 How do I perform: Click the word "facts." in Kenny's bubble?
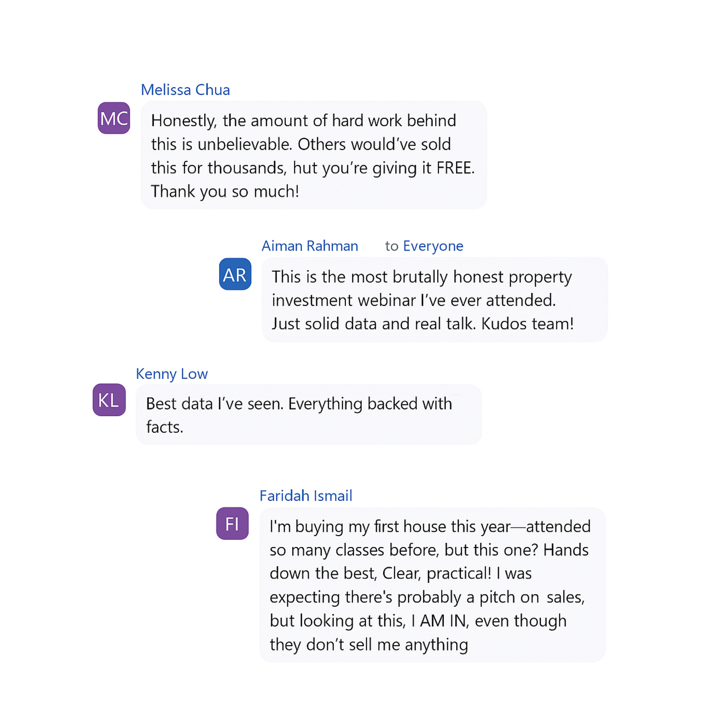[x=165, y=427]
